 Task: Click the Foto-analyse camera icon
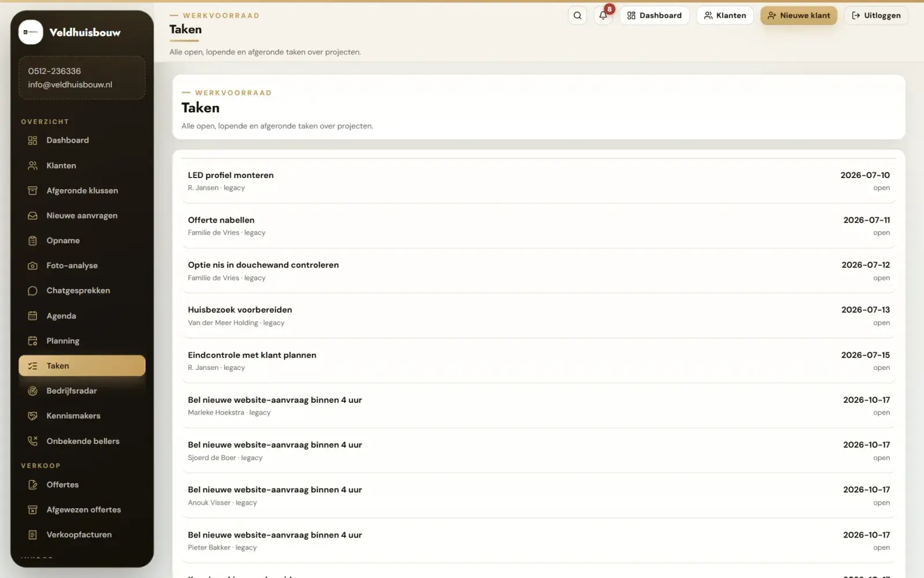tap(33, 266)
